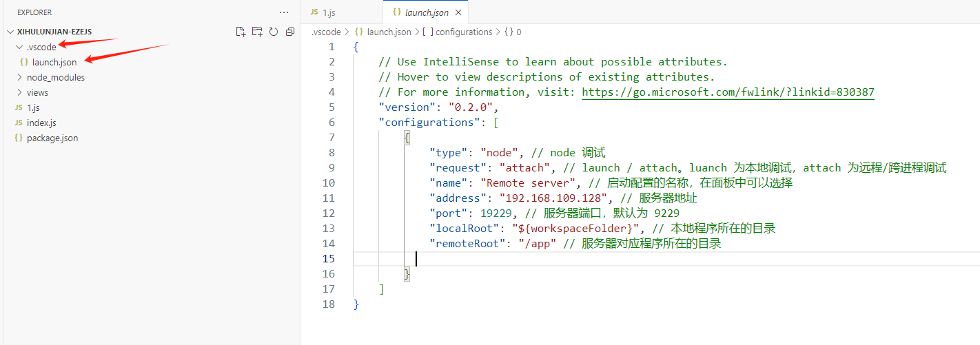
Task: Collapse all folders in Explorer
Action: [290, 32]
